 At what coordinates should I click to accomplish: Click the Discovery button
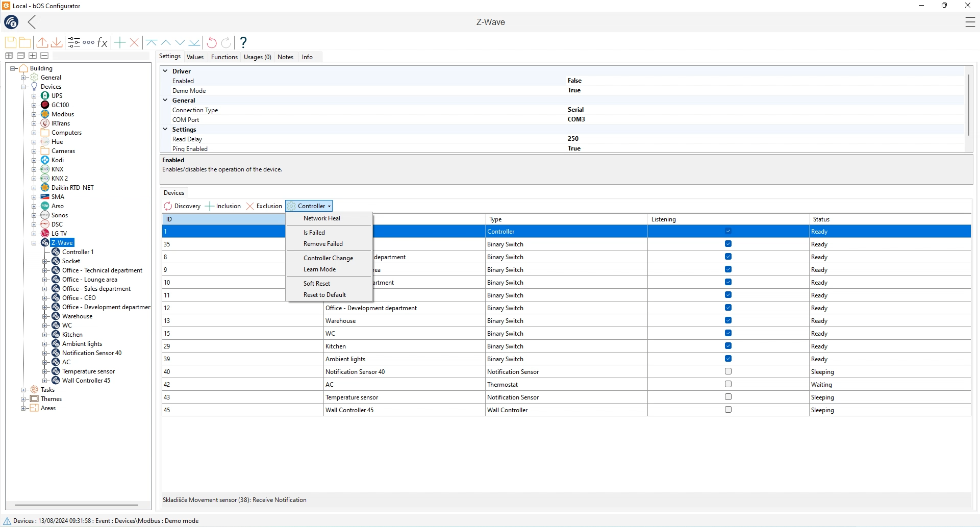click(182, 206)
